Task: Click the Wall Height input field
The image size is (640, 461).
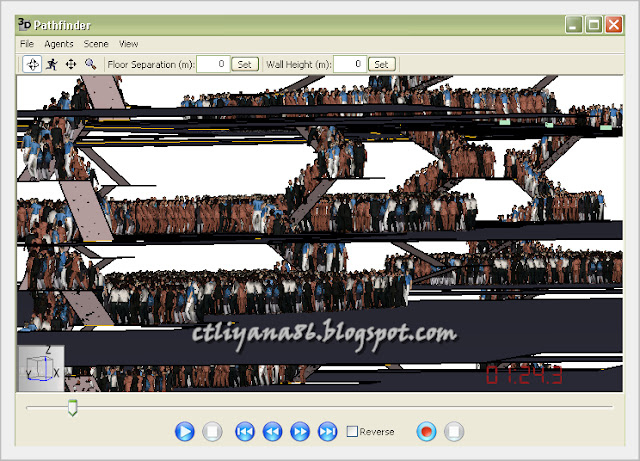Action: click(x=350, y=64)
